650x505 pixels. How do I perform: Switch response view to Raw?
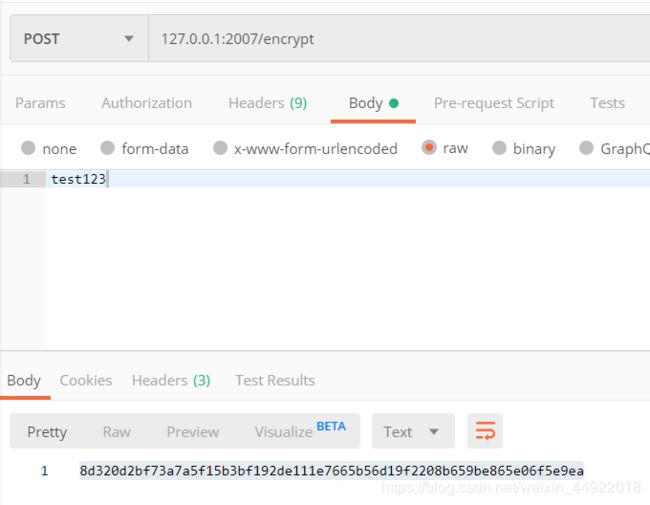pos(116,432)
